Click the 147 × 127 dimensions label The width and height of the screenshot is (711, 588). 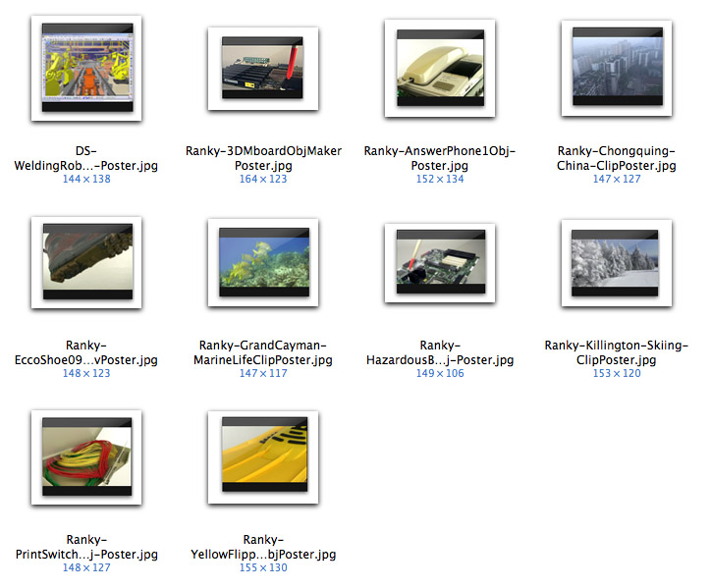[x=617, y=179]
